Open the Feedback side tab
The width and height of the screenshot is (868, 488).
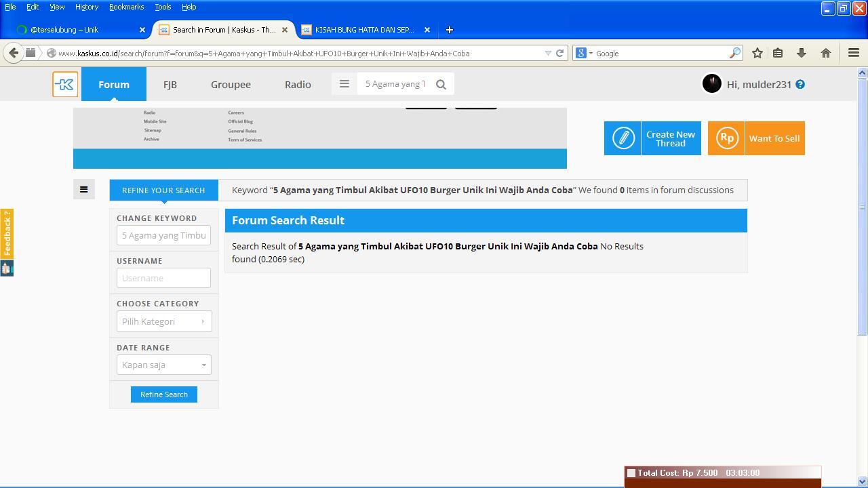point(7,234)
